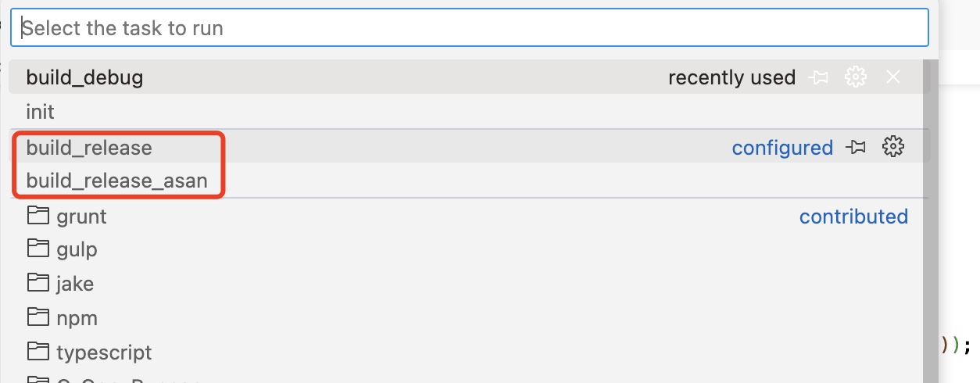980x383 pixels.
Task: Configure build_release task with gear icon
Action: coord(893,146)
